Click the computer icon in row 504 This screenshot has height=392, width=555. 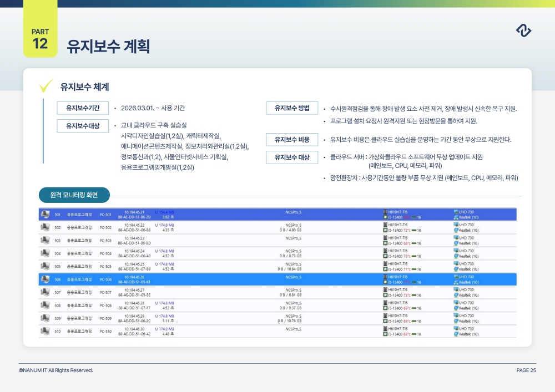(45, 253)
